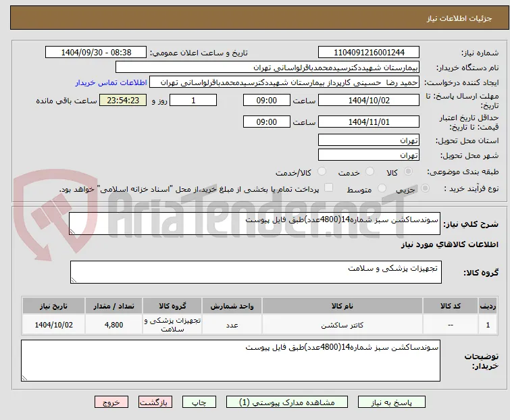Click the نام کالا column header
Viewport: 510px width, 420px height.
(342, 306)
